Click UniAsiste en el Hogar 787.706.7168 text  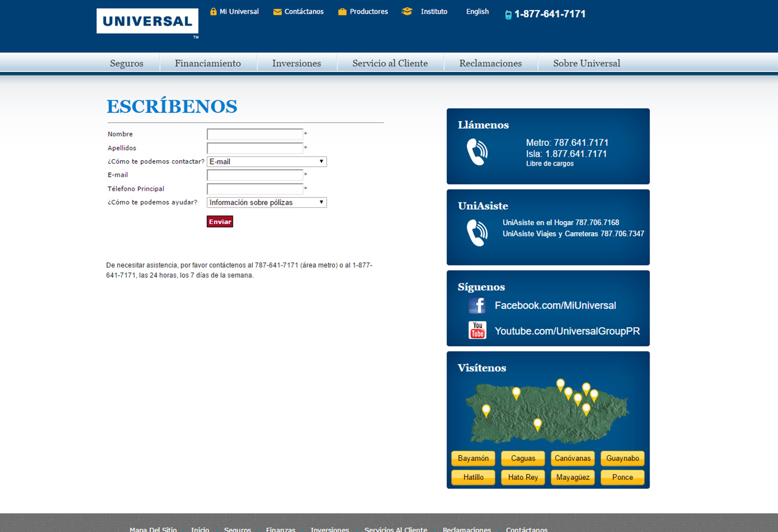tap(560, 223)
